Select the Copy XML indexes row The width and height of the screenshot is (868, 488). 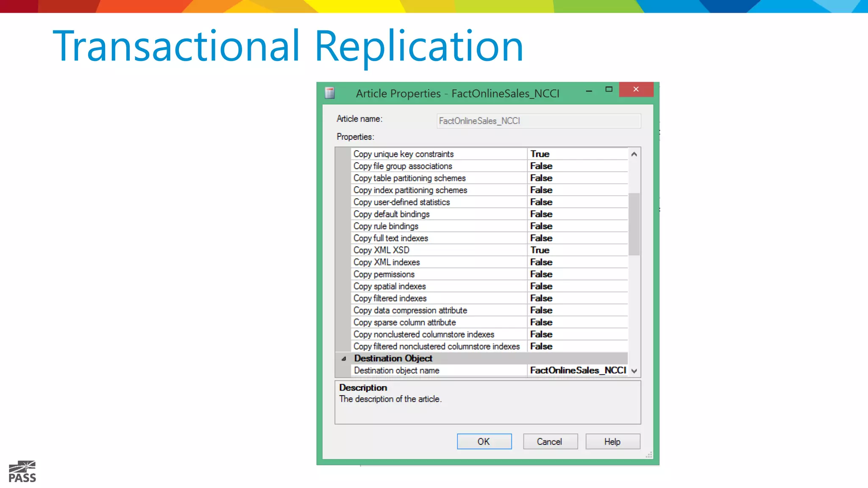[x=490, y=262]
